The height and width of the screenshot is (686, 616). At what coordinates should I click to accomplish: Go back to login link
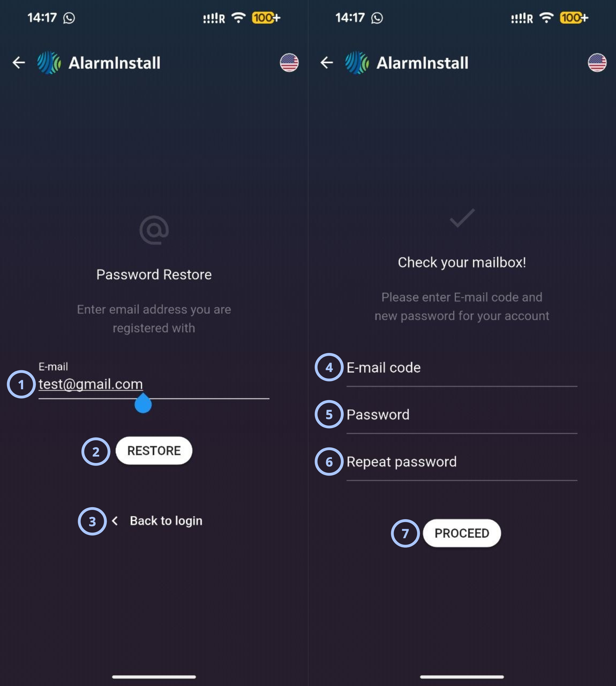click(x=166, y=520)
